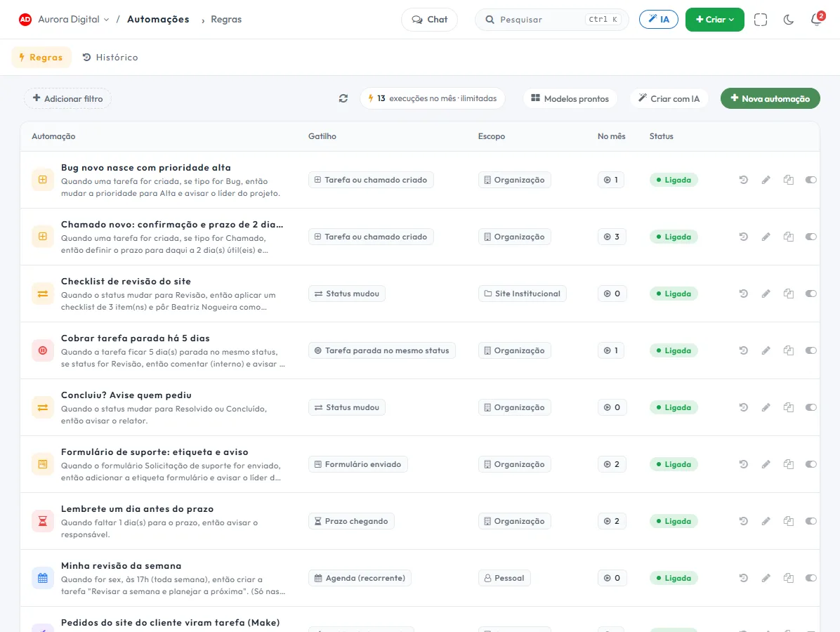Open the Chat button
The width and height of the screenshot is (840, 632).
click(430, 19)
